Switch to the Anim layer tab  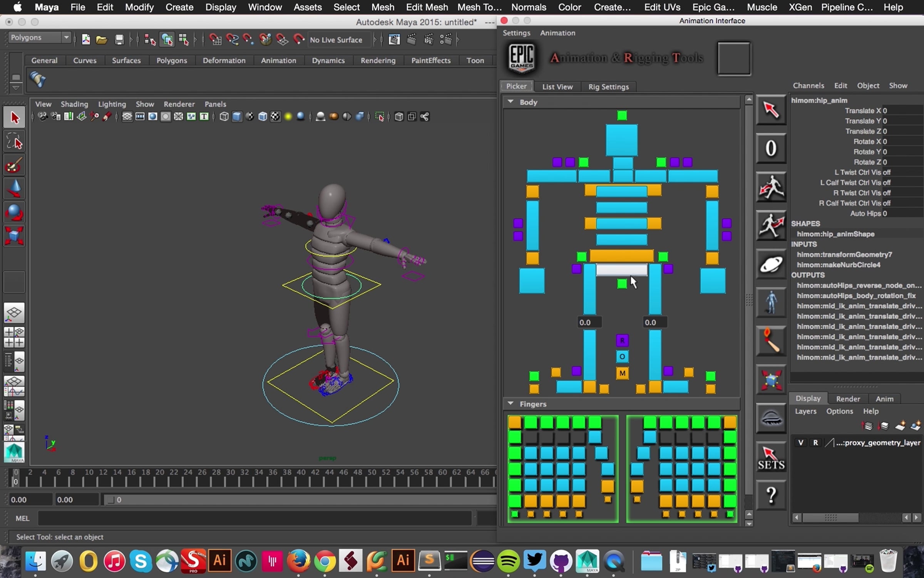[884, 399]
